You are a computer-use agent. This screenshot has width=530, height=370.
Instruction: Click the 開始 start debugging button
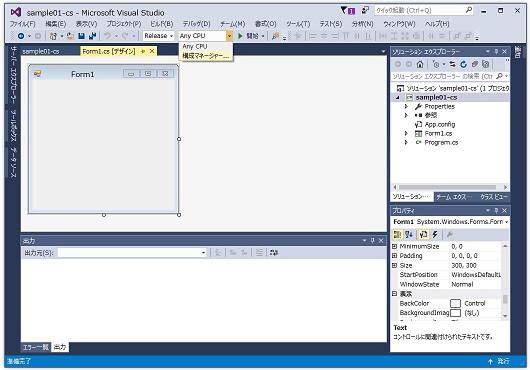pos(251,36)
